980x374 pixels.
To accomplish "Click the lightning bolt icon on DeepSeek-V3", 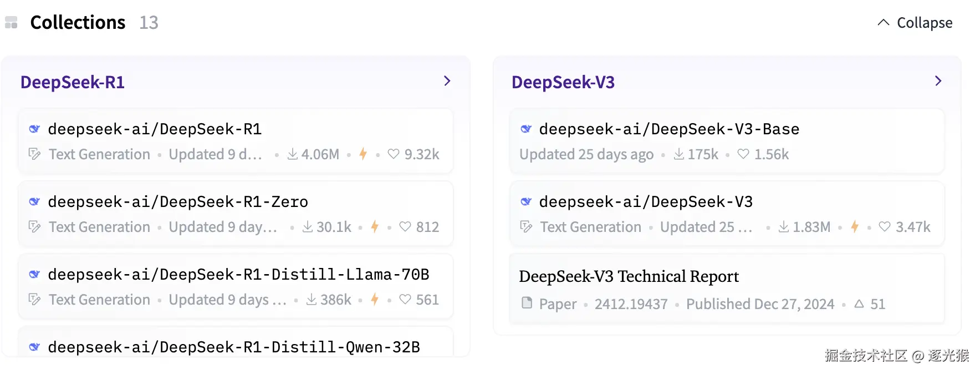I will [855, 226].
